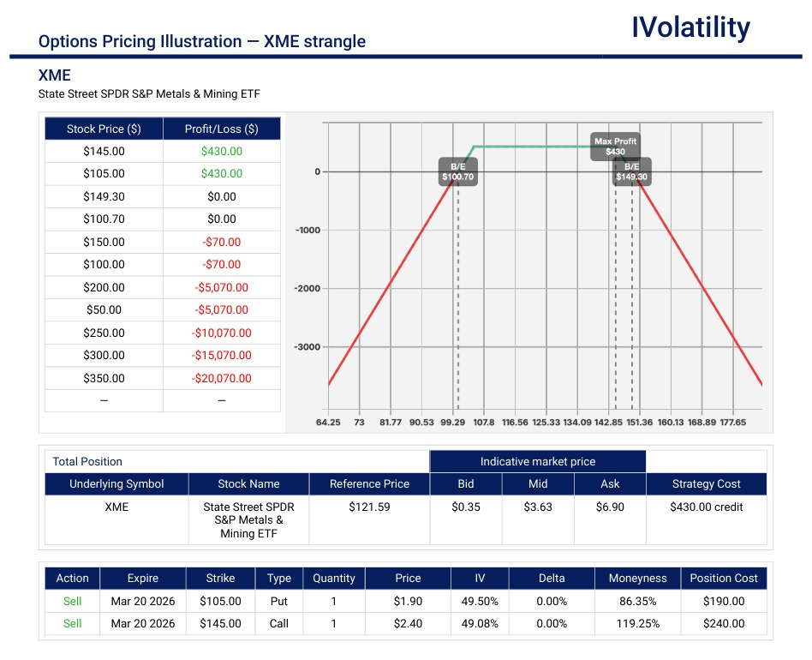
Task: Click the IVolatility logo
Action: (x=690, y=28)
